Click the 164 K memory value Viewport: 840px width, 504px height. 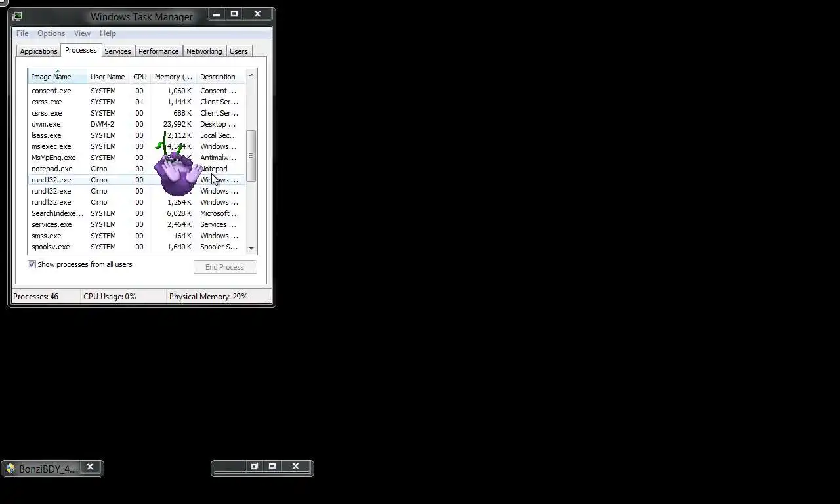[x=181, y=236]
